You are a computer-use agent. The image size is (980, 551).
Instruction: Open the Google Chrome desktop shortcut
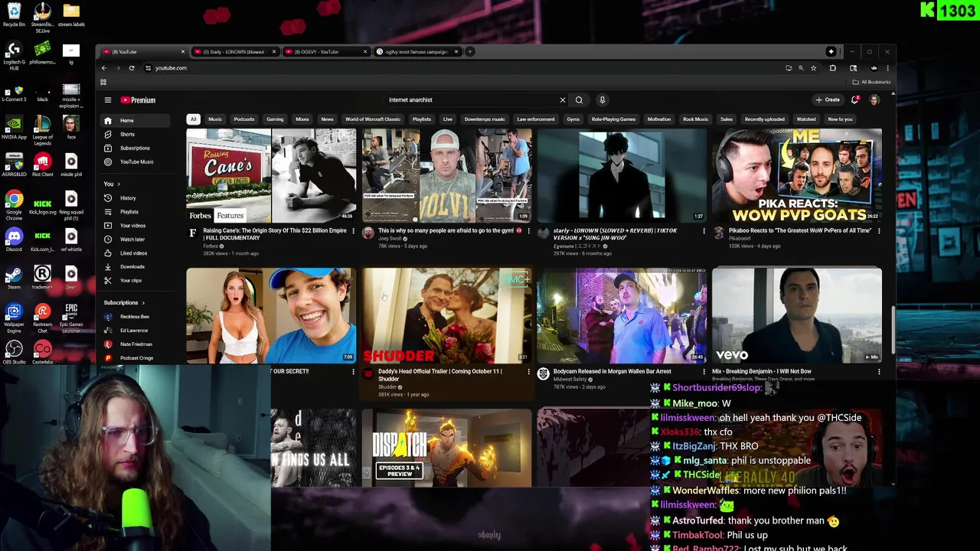click(14, 204)
